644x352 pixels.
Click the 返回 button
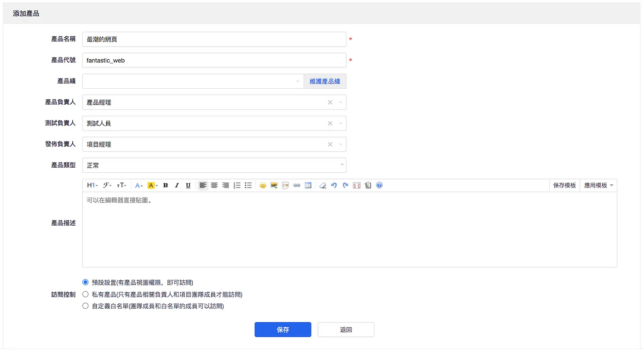[x=346, y=329]
